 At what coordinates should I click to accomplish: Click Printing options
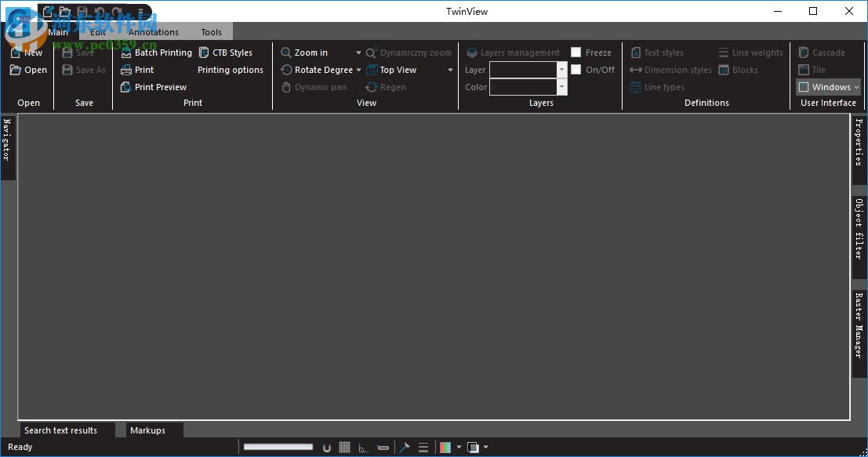[231, 70]
